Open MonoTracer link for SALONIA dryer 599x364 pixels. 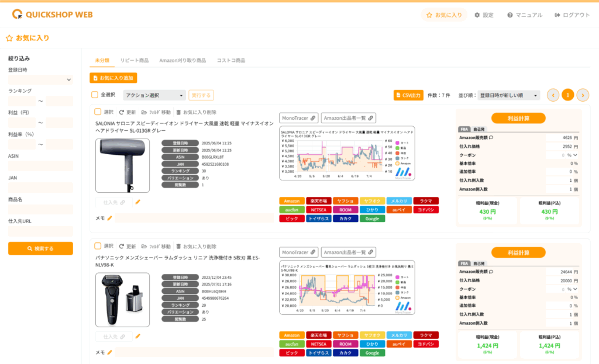tap(299, 118)
